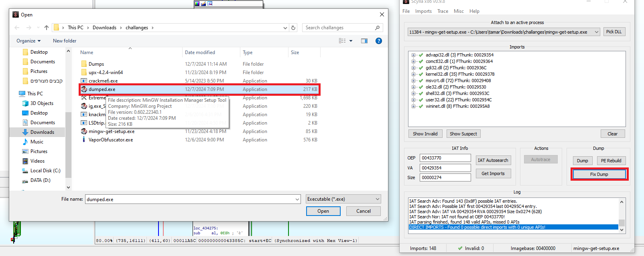Open Music folder in navigation pane

coord(37,142)
